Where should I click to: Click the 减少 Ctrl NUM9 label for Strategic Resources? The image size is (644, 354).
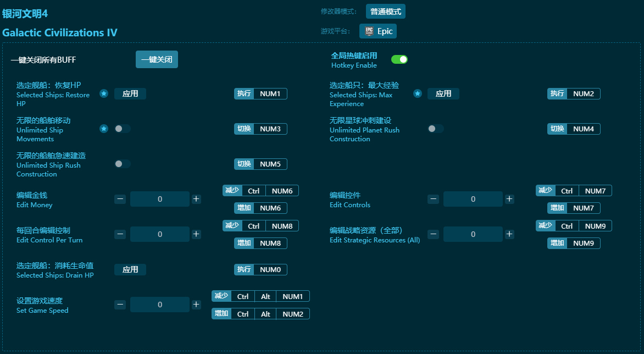pos(574,225)
